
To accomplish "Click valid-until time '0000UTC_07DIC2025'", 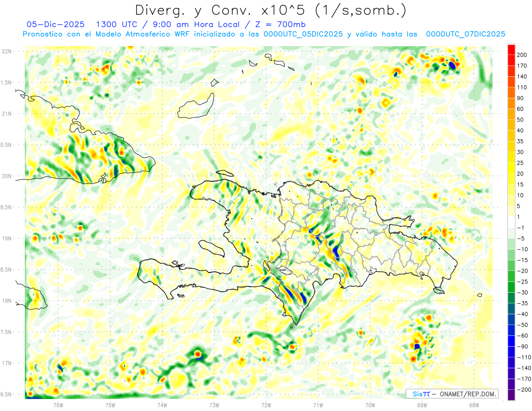I will [x=465, y=34].
